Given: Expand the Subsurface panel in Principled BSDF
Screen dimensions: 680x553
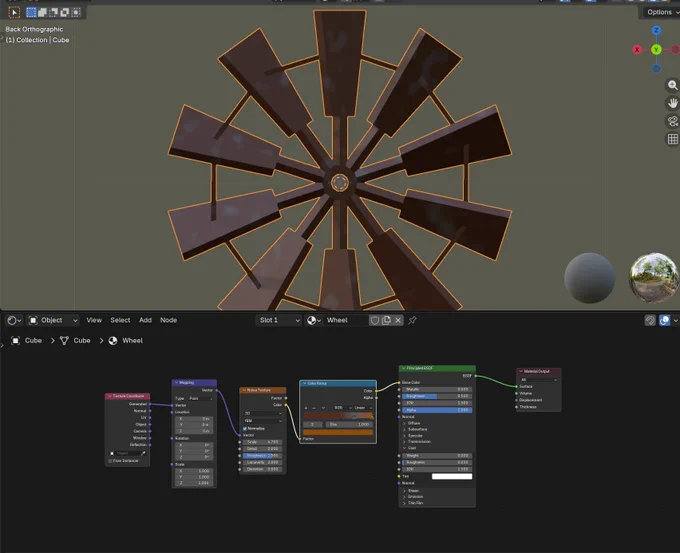Looking at the screenshot, I should pyautogui.click(x=405, y=429).
